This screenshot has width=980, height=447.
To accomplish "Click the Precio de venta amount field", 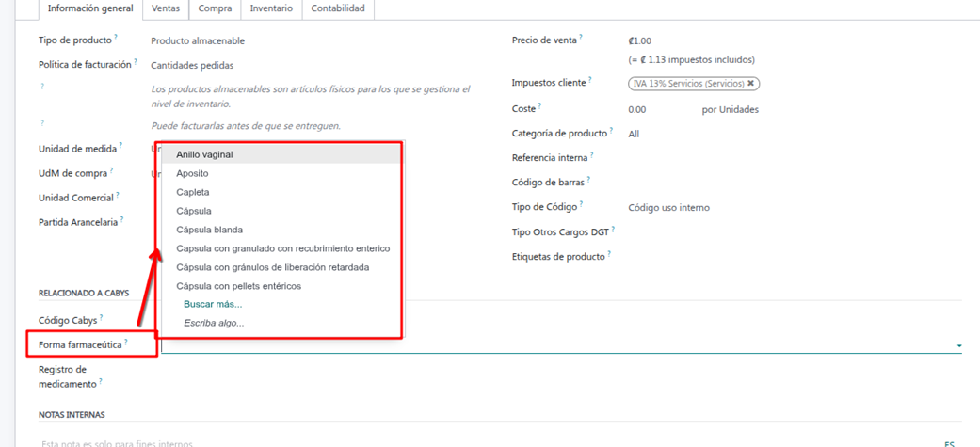I will click(x=642, y=41).
